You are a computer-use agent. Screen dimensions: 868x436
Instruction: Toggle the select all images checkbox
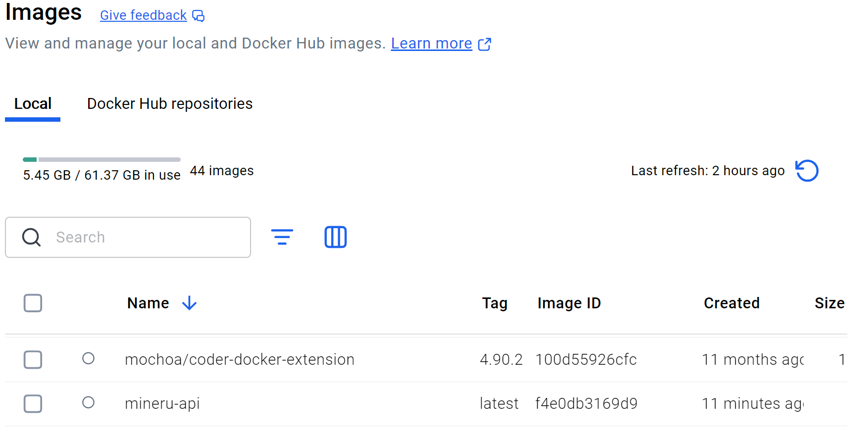[33, 303]
